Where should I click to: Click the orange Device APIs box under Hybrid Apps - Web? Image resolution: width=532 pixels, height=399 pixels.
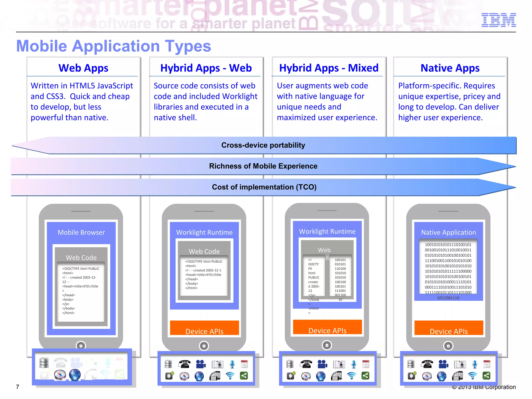(204, 328)
